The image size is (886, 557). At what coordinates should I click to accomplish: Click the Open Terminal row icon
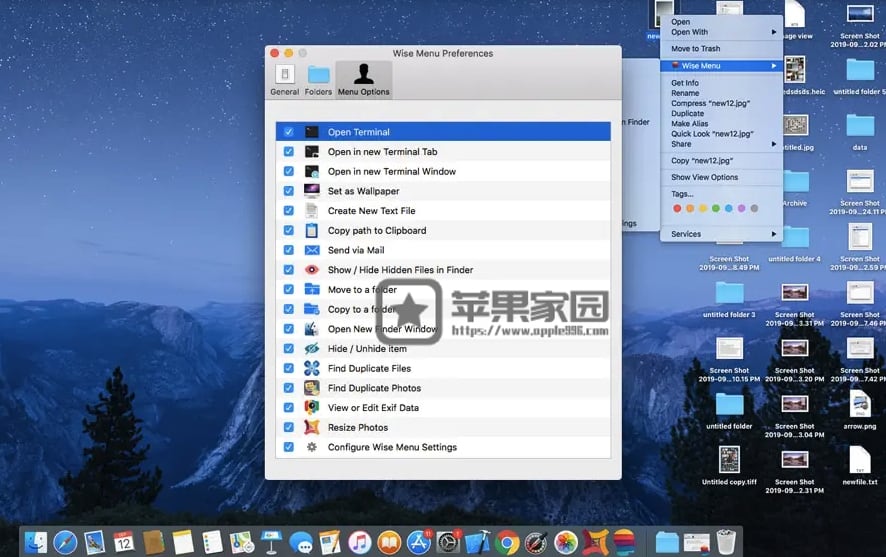(311, 132)
